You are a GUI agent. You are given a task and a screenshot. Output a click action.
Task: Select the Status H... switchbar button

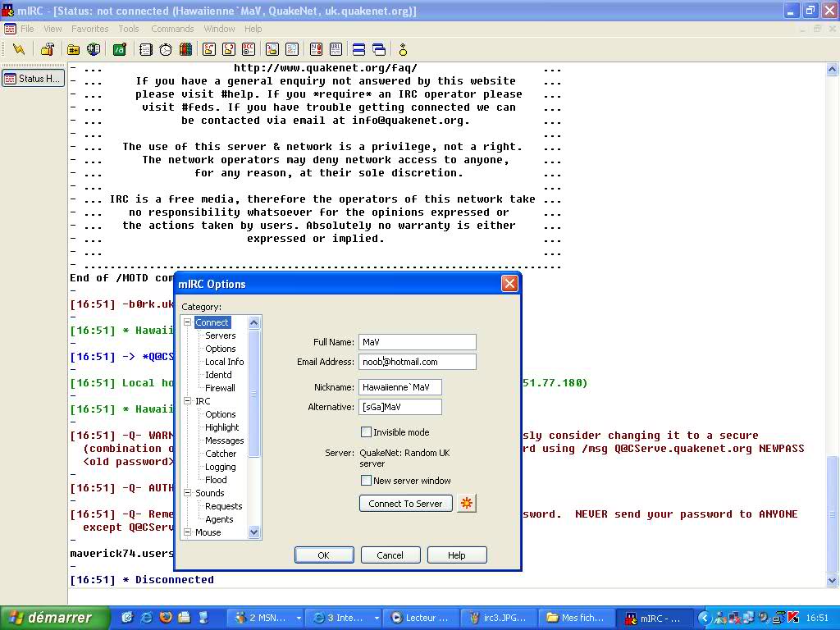[33, 78]
